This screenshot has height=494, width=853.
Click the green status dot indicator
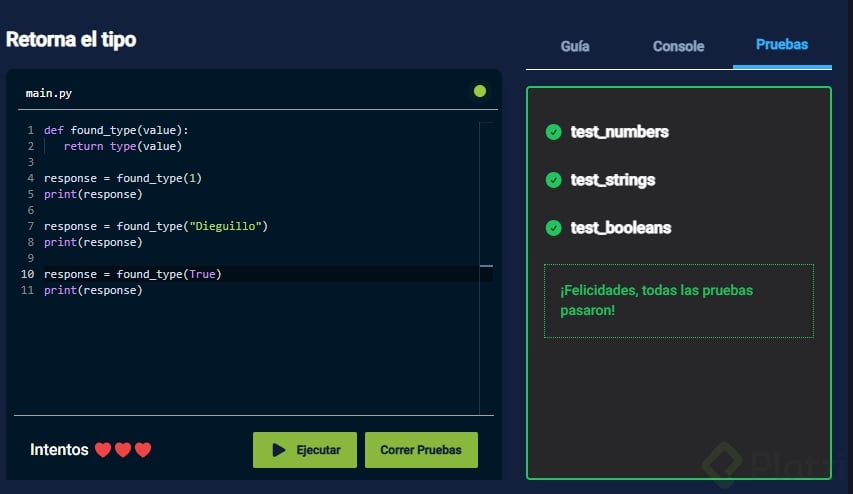[480, 91]
